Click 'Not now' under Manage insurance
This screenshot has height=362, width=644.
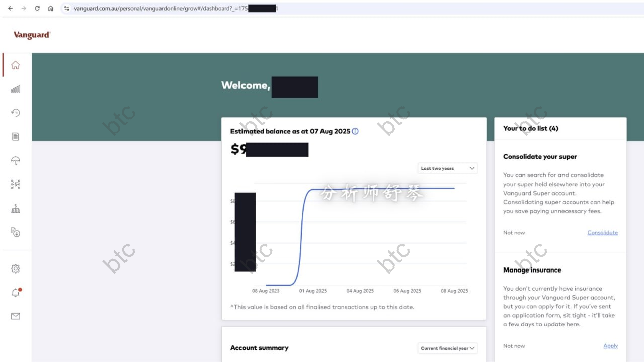click(x=514, y=346)
